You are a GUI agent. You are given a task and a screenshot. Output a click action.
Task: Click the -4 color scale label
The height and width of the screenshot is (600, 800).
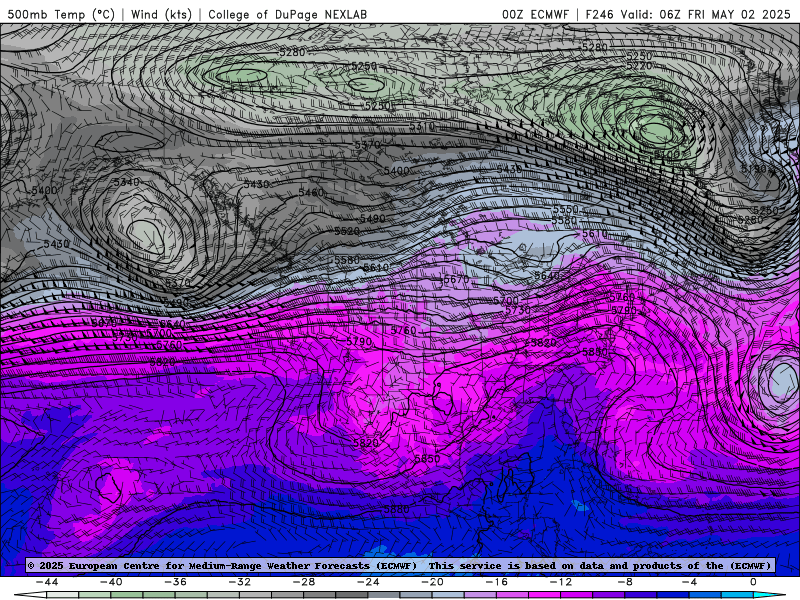689,582
